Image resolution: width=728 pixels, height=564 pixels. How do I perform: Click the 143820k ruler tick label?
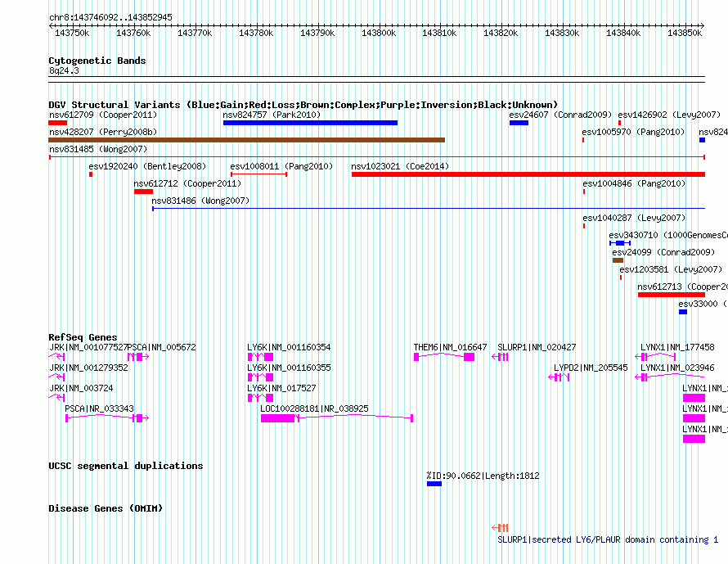501,33
